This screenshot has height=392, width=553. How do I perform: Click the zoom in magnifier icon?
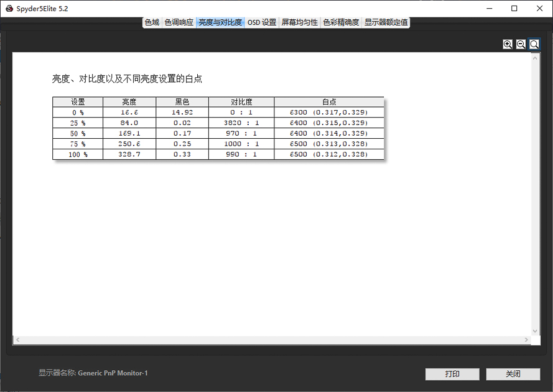tap(508, 44)
